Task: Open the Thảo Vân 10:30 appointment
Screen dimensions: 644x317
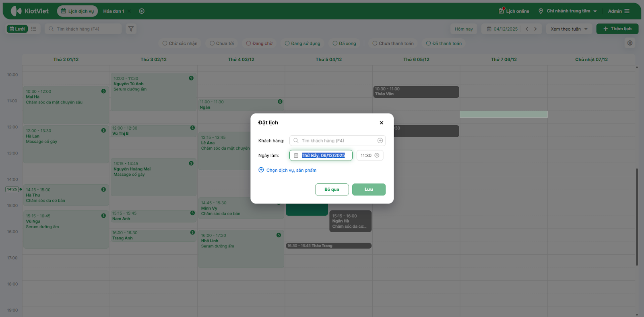Action: click(x=416, y=92)
